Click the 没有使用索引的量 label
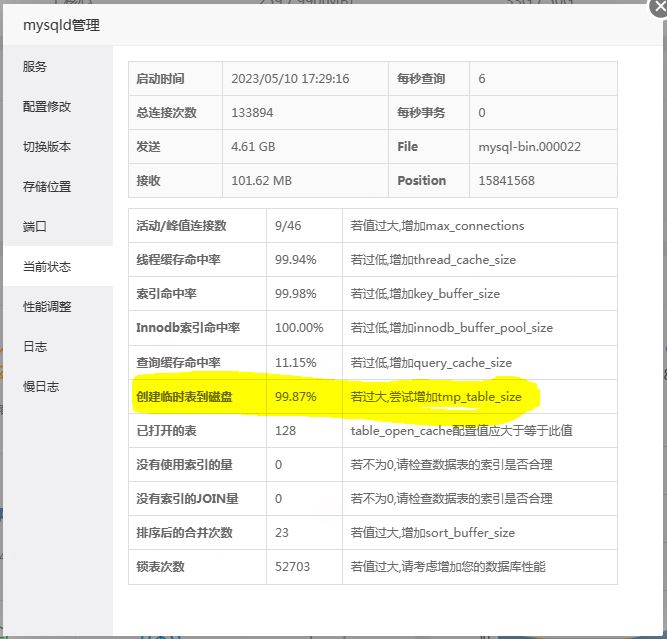 (x=184, y=465)
